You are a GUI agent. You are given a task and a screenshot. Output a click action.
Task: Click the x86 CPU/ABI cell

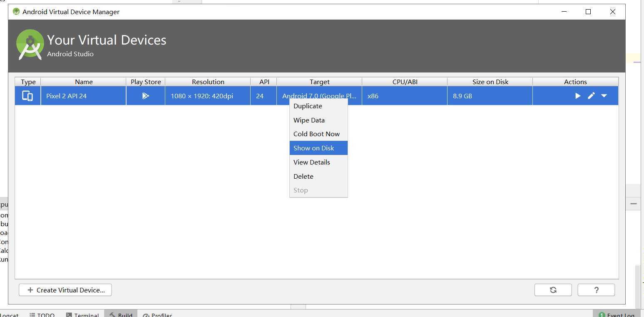pyautogui.click(x=405, y=96)
